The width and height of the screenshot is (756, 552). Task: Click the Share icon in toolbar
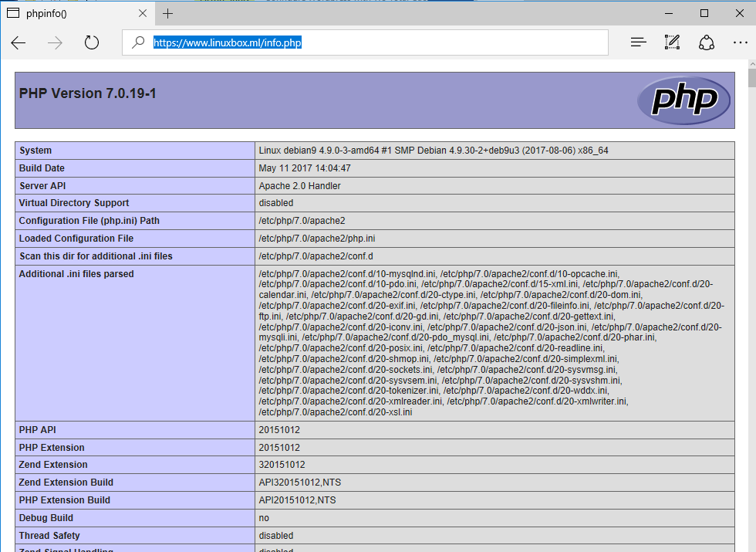click(707, 42)
